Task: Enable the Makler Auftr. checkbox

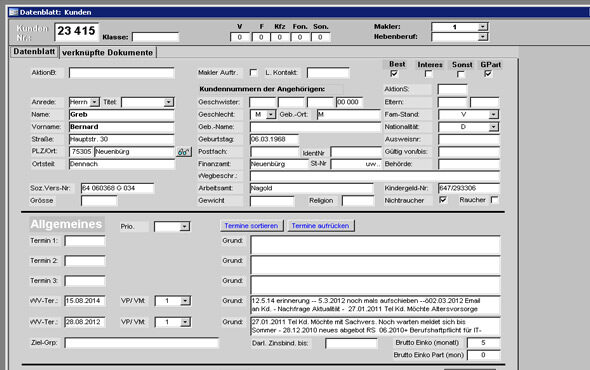Action: 253,72
